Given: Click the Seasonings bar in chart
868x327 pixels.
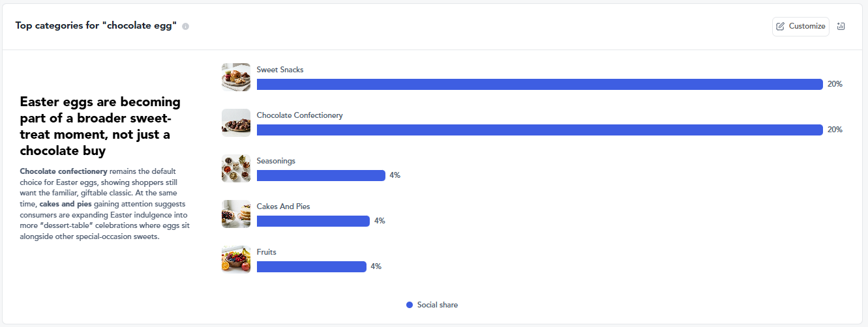Looking at the screenshot, I should click(x=321, y=175).
